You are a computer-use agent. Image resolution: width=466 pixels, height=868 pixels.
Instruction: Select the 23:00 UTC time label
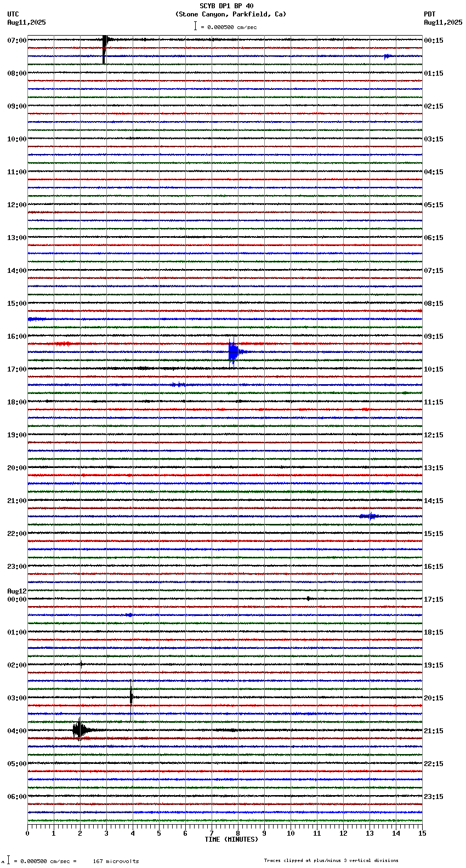click(17, 567)
